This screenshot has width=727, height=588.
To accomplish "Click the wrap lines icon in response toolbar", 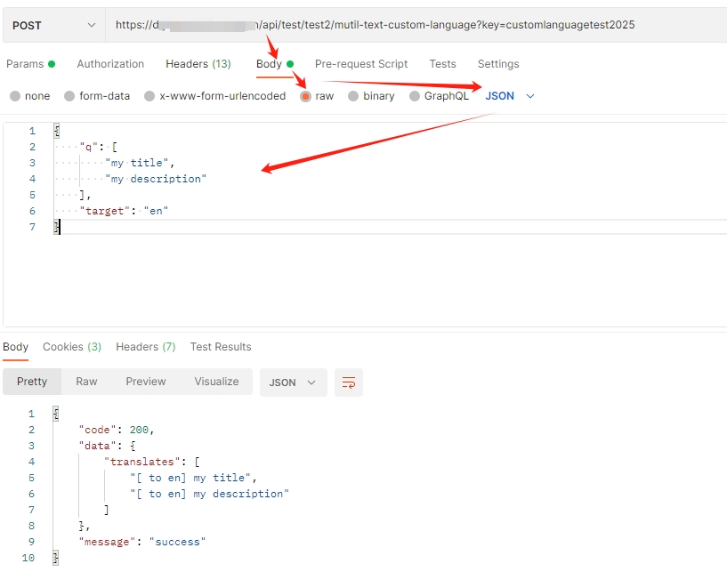I will click(x=349, y=383).
